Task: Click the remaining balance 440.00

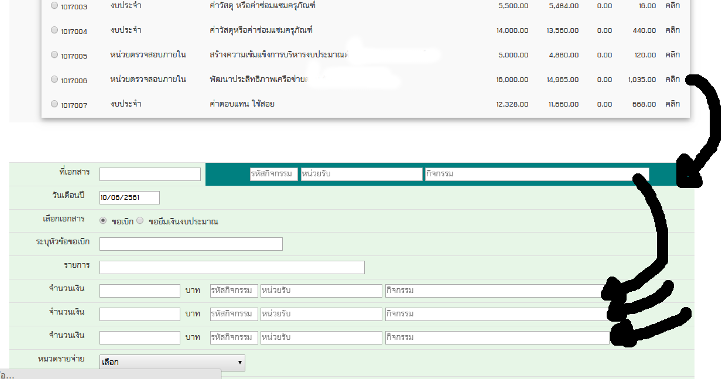Action: tap(644, 30)
